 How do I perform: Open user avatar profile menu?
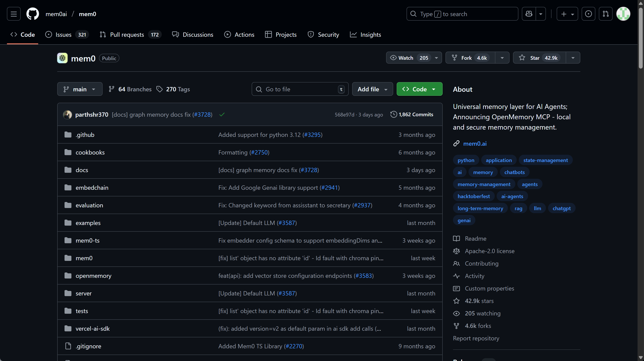(x=623, y=14)
